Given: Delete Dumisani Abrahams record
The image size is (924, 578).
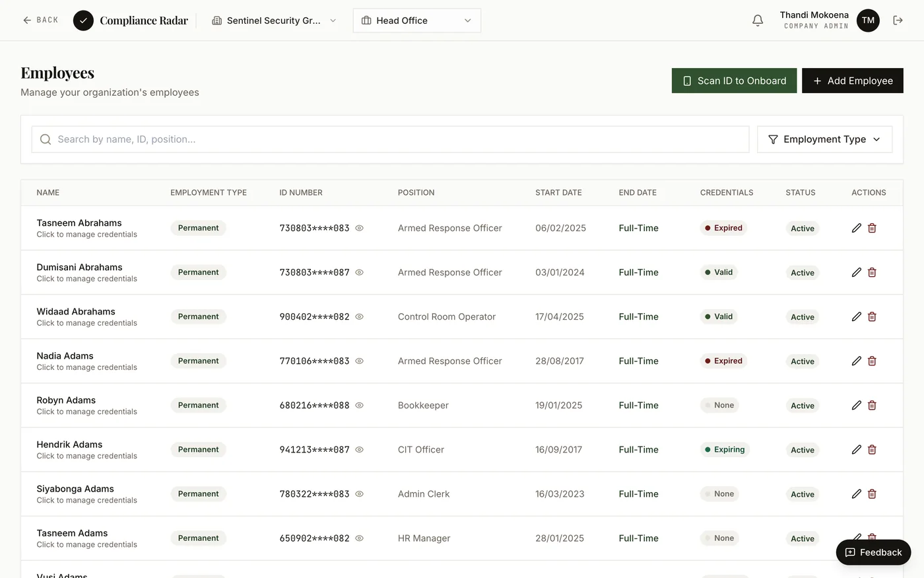Looking at the screenshot, I should pyautogui.click(x=872, y=272).
